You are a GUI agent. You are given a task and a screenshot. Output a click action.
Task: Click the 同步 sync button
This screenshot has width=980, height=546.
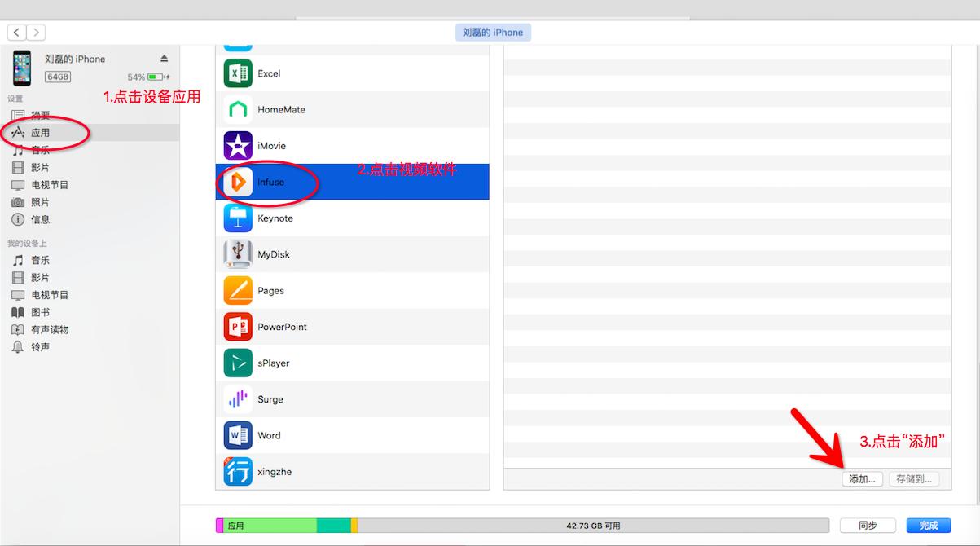coord(868,526)
